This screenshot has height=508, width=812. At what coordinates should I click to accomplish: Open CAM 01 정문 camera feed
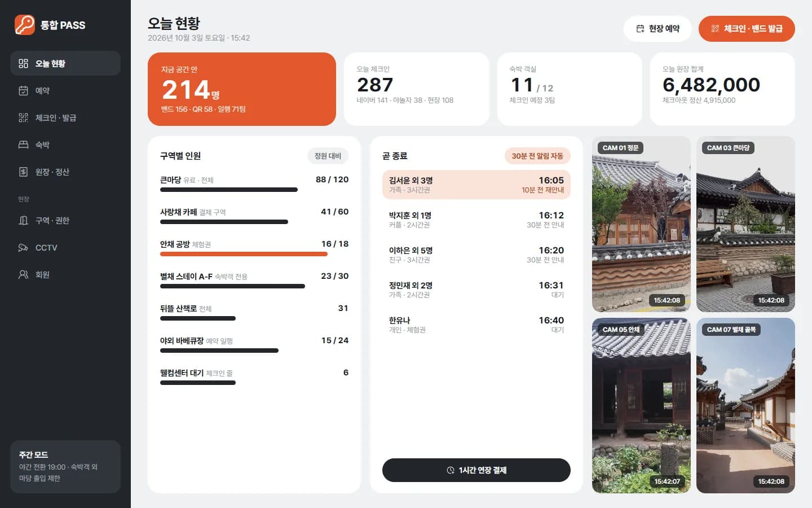pos(641,224)
